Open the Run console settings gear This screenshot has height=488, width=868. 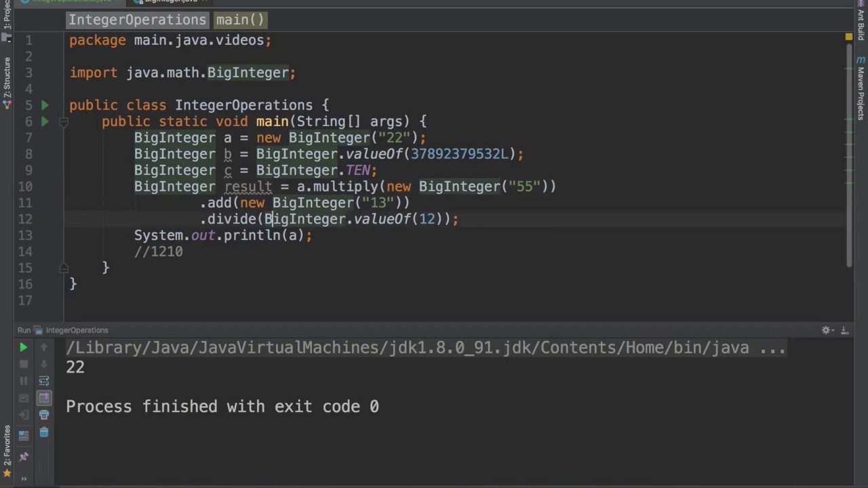pos(826,330)
